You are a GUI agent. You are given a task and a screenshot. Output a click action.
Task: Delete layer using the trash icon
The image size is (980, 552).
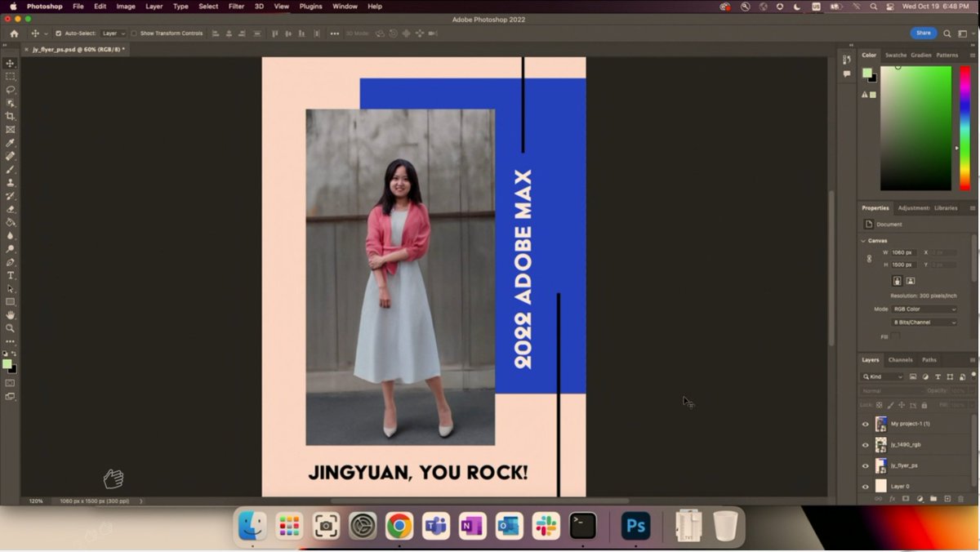(961, 498)
